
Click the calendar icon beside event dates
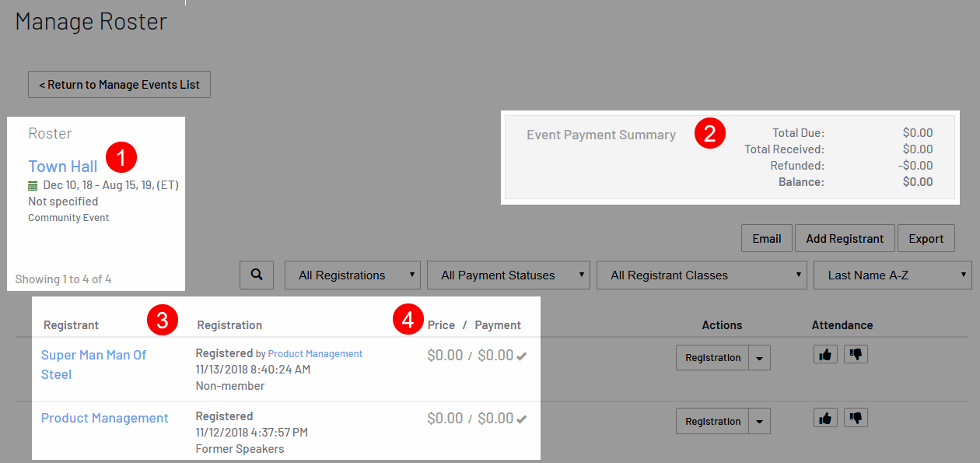(x=33, y=186)
